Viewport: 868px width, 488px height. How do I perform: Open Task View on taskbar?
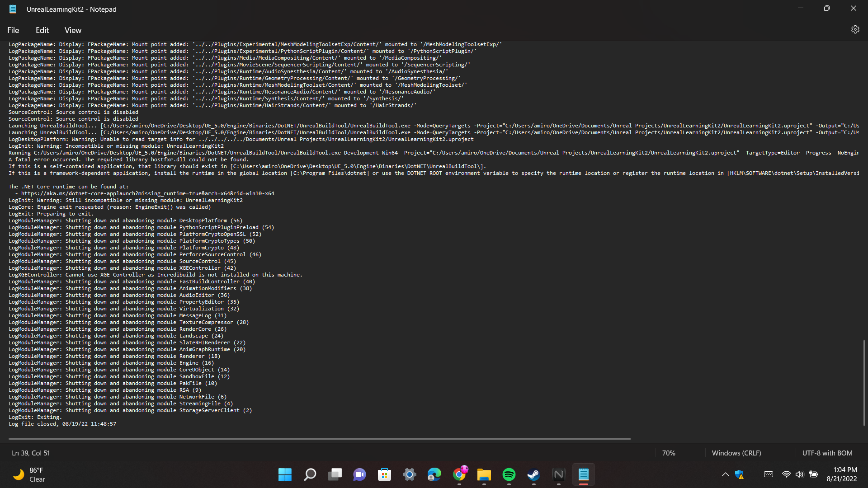tap(335, 474)
